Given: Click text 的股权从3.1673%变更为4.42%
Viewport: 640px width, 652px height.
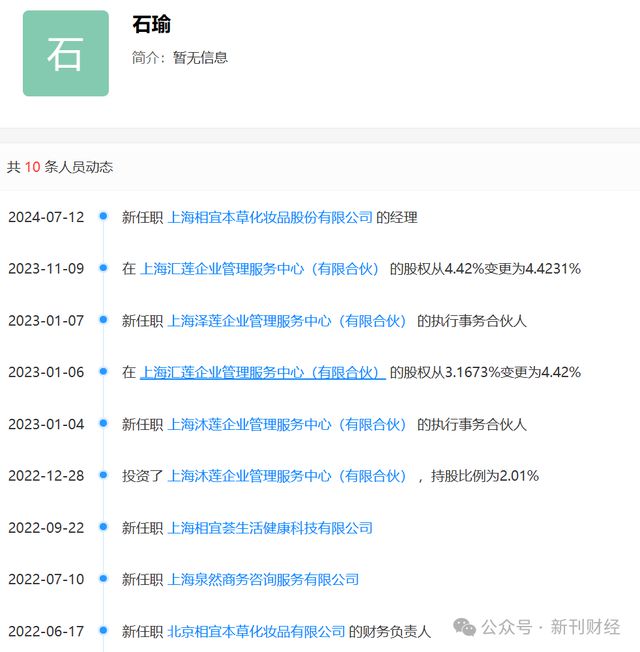Looking at the screenshot, I should tap(485, 372).
